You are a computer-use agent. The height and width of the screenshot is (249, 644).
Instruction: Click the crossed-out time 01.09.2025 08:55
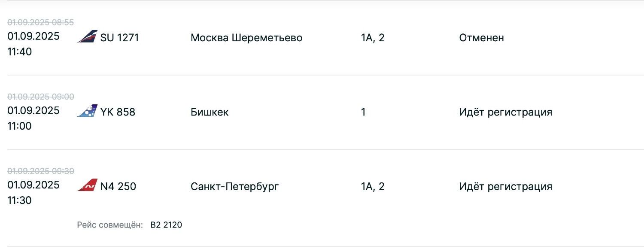point(41,22)
